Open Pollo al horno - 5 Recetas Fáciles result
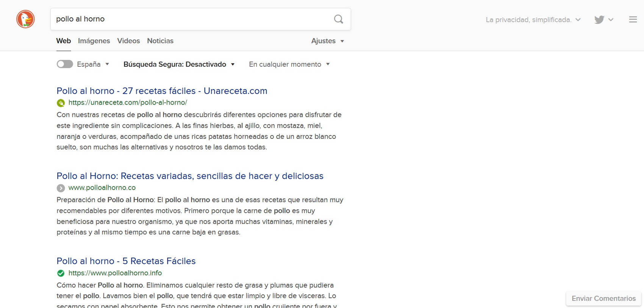 click(x=126, y=261)
